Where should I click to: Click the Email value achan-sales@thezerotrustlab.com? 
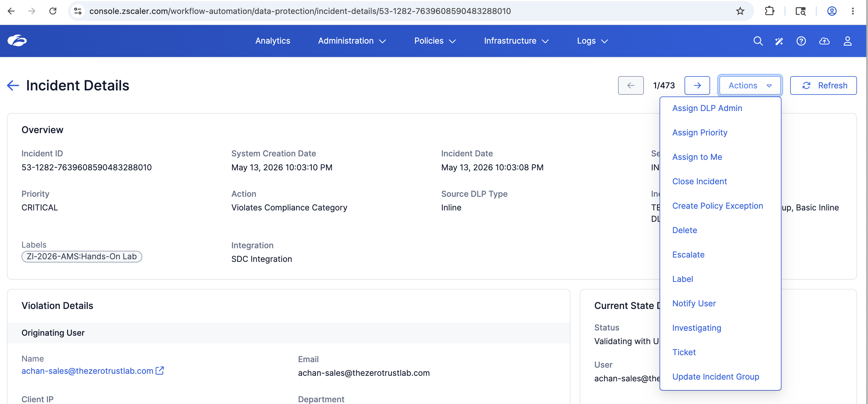point(364,373)
